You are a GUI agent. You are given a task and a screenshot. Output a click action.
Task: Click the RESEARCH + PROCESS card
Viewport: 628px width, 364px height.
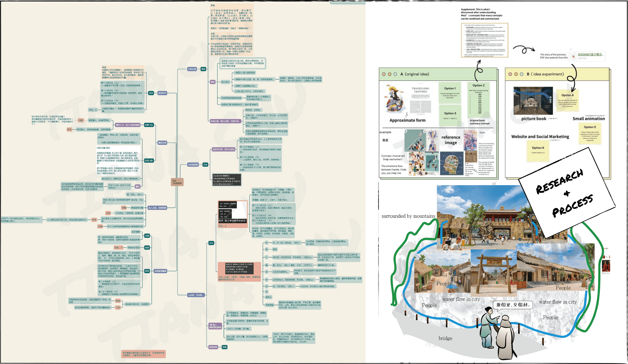tap(566, 193)
